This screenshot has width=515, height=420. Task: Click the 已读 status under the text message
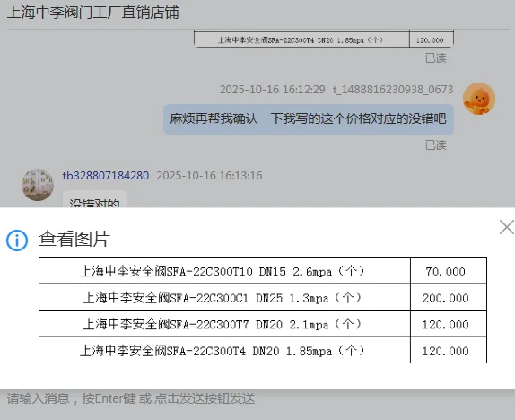click(x=435, y=144)
